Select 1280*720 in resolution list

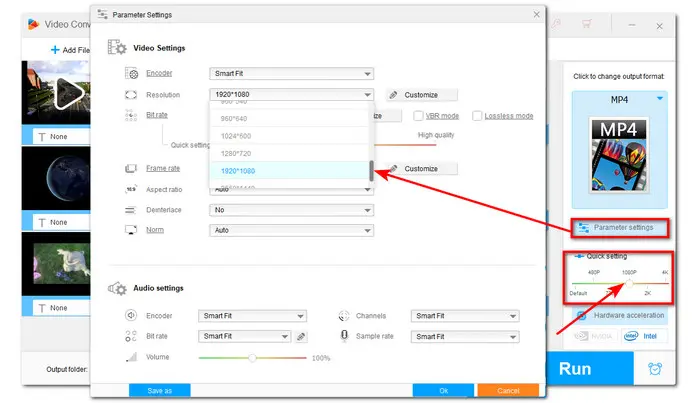point(289,153)
